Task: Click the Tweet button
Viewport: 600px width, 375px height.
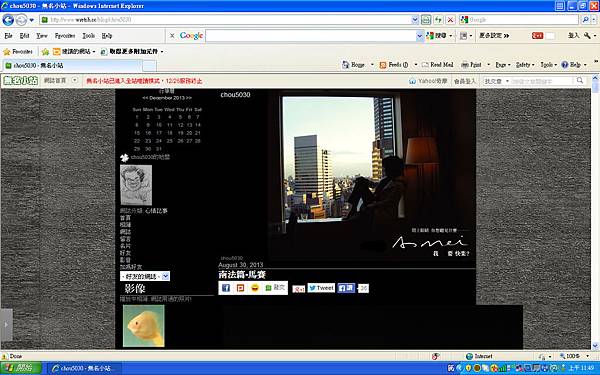Action: pos(321,288)
